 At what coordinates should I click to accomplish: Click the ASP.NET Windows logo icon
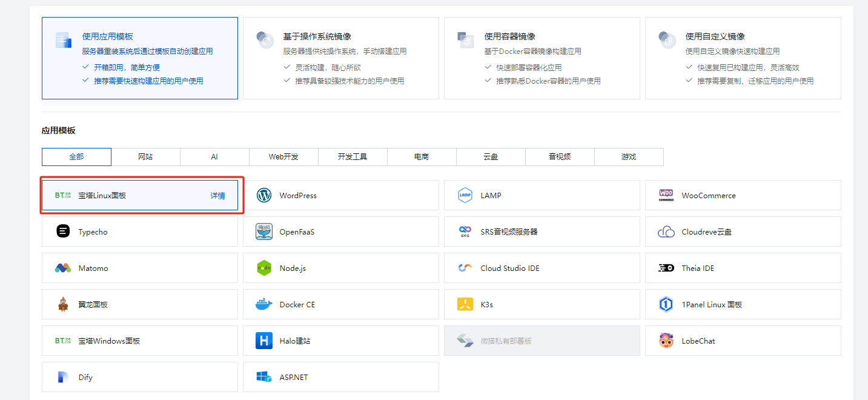pos(264,377)
